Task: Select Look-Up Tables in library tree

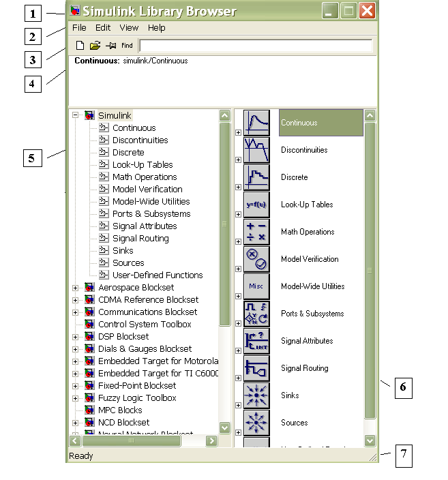Action: [143, 165]
